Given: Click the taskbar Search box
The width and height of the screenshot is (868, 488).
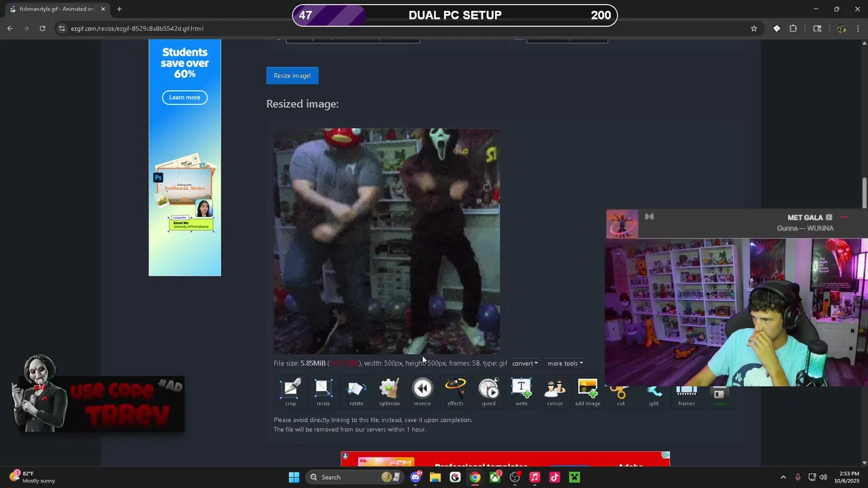Looking at the screenshot, I should (354, 477).
